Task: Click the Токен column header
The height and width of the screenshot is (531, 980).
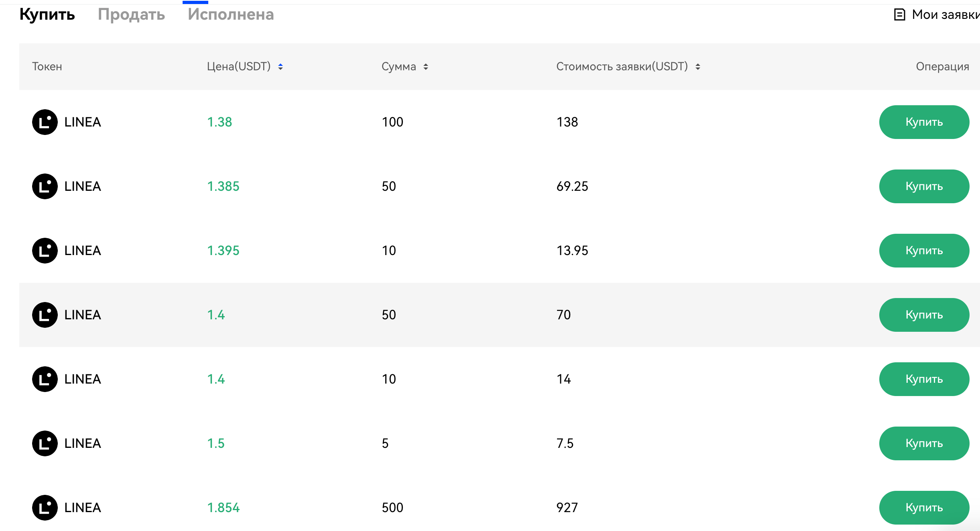Action: click(x=47, y=66)
